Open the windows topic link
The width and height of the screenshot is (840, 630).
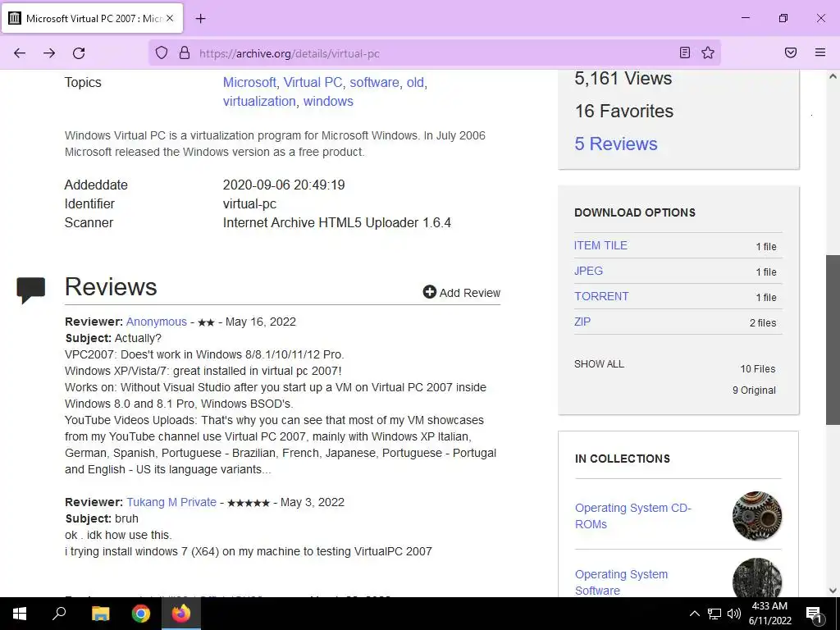pyautogui.click(x=328, y=101)
